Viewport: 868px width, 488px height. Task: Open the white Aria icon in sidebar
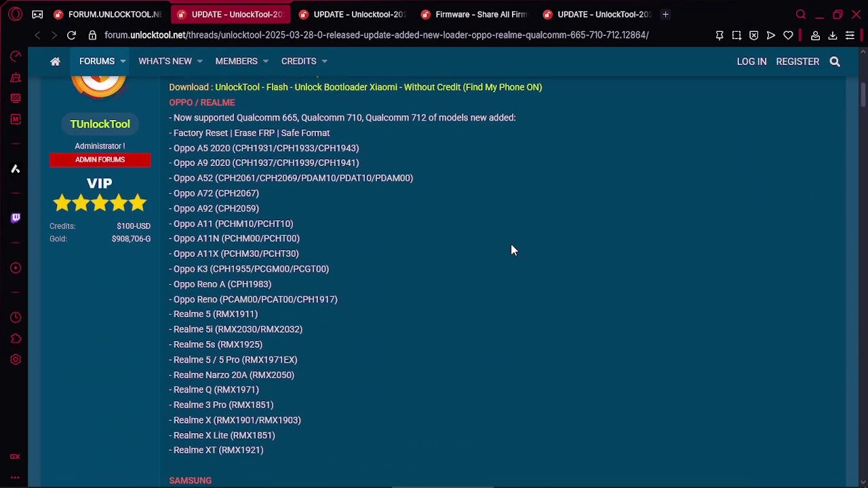(15, 169)
